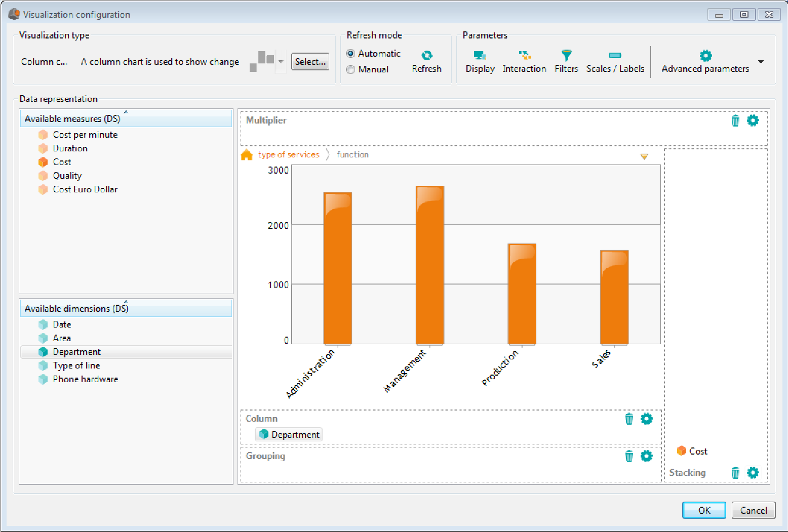Select the Duration measure
Viewport: 788px width, 532px height.
pyautogui.click(x=63, y=148)
